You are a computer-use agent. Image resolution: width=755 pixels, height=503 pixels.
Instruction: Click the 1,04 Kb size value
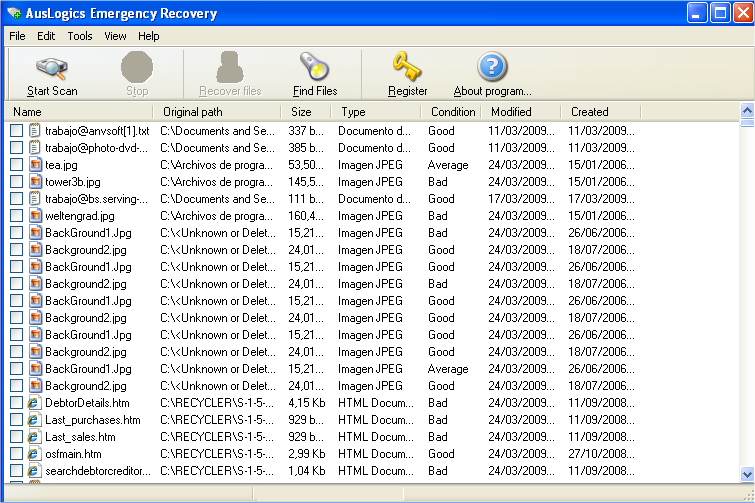click(307, 471)
